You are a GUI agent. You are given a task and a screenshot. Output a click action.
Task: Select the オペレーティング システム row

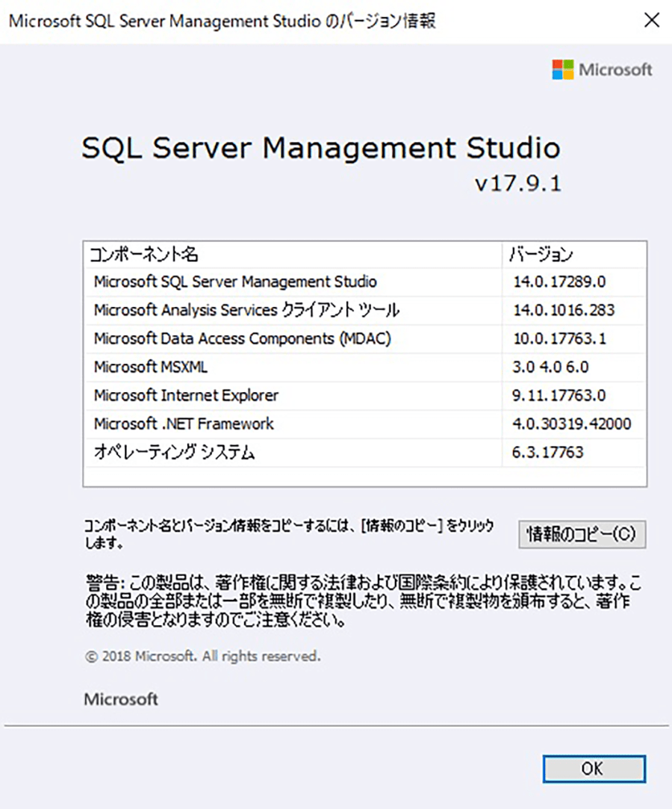pos(364,452)
